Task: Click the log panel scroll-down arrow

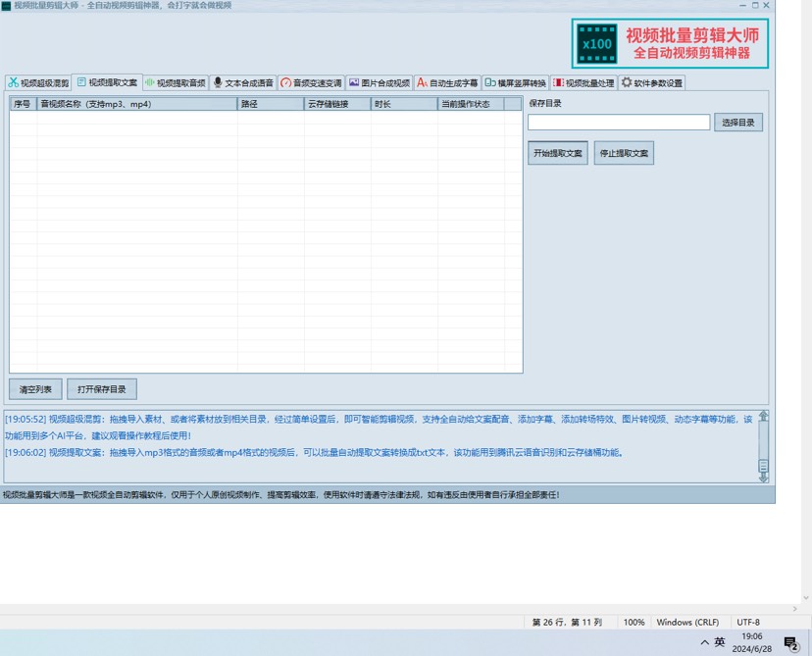Action: [763, 477]
